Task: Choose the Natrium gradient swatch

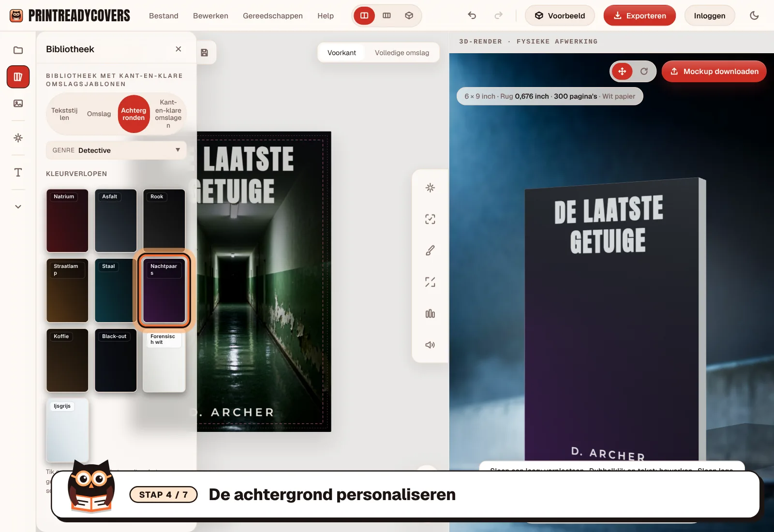Action: tap(67, 221)
